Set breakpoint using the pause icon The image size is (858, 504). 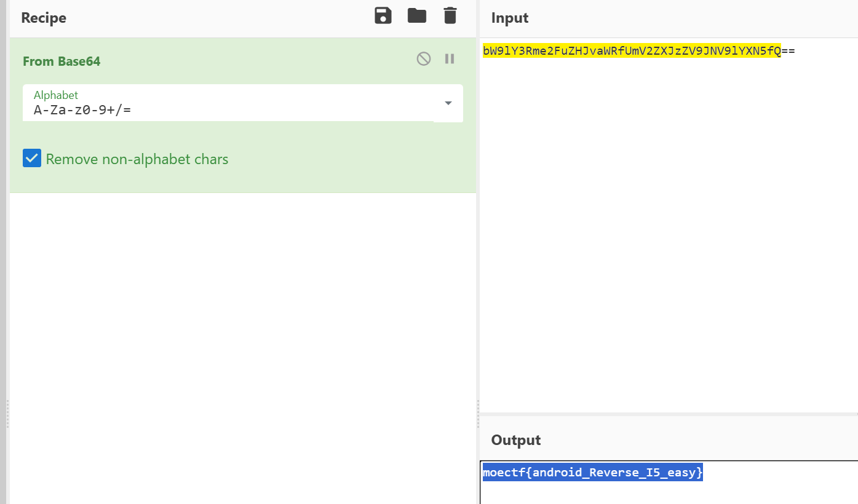450,59
